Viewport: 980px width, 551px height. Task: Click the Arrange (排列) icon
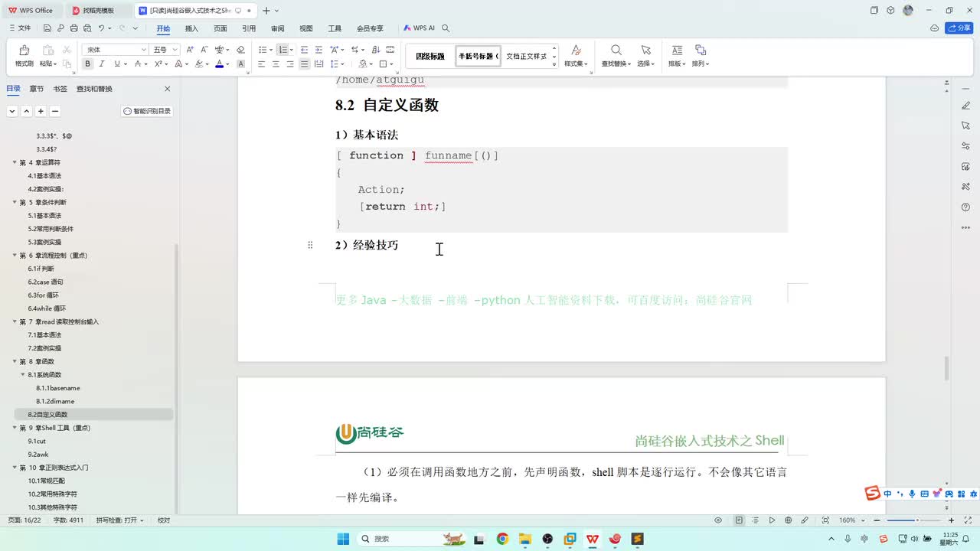[700, 50]
